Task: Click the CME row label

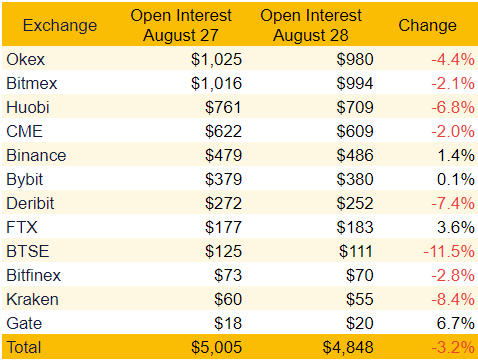Action: coord(25,131)
